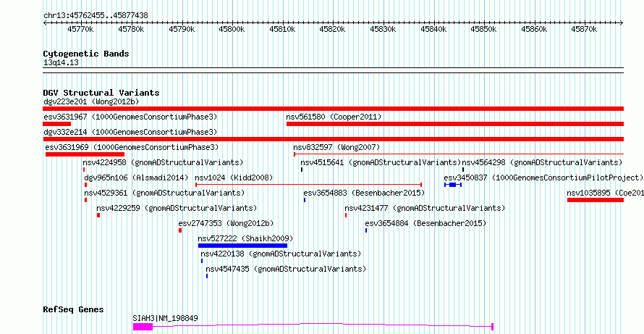Open nsv4547435 gnomAD variant label

coord(286,269)
